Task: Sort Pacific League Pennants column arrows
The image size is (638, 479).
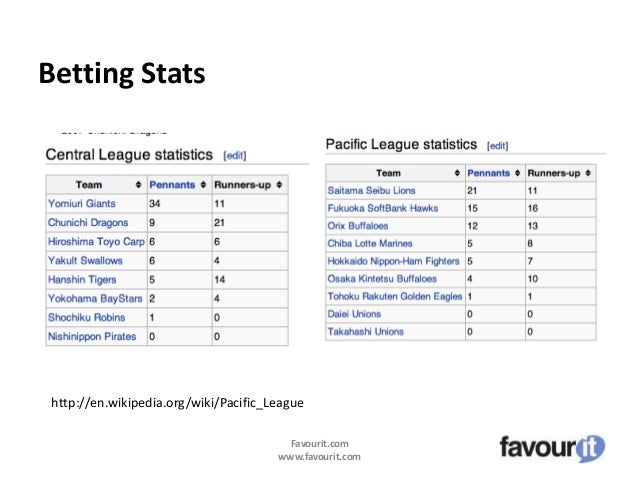Action: 516,173
